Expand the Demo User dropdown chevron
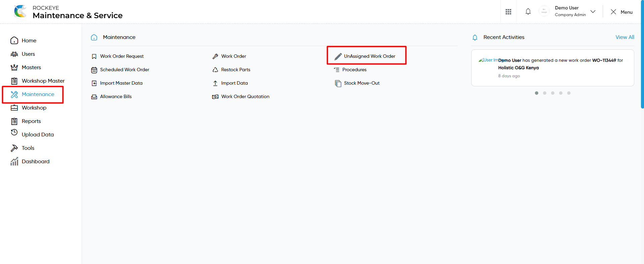Screen dimensions: 644x264 pyautogui.click(x=593, y=11)
